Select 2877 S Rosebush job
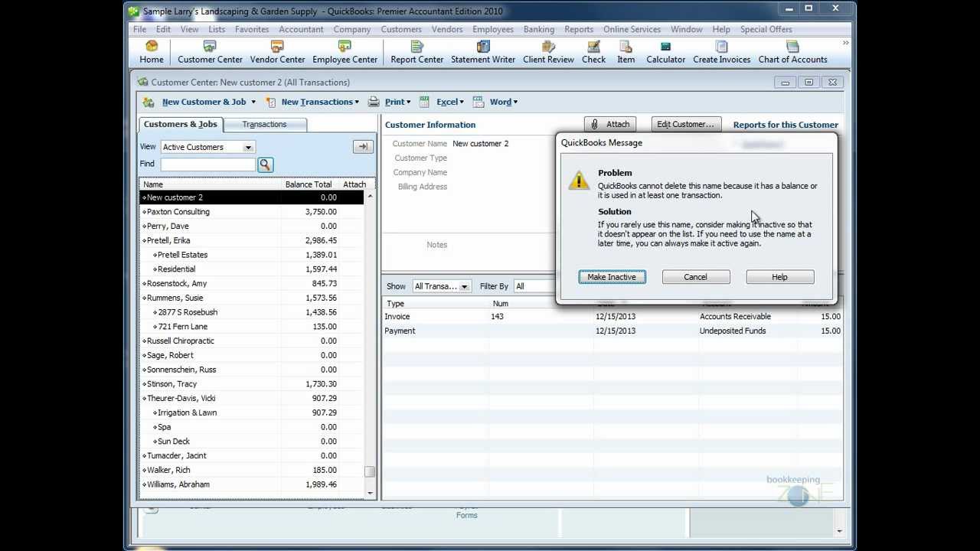The height and width of the screenshot is (551, 980). coord(252,312)
